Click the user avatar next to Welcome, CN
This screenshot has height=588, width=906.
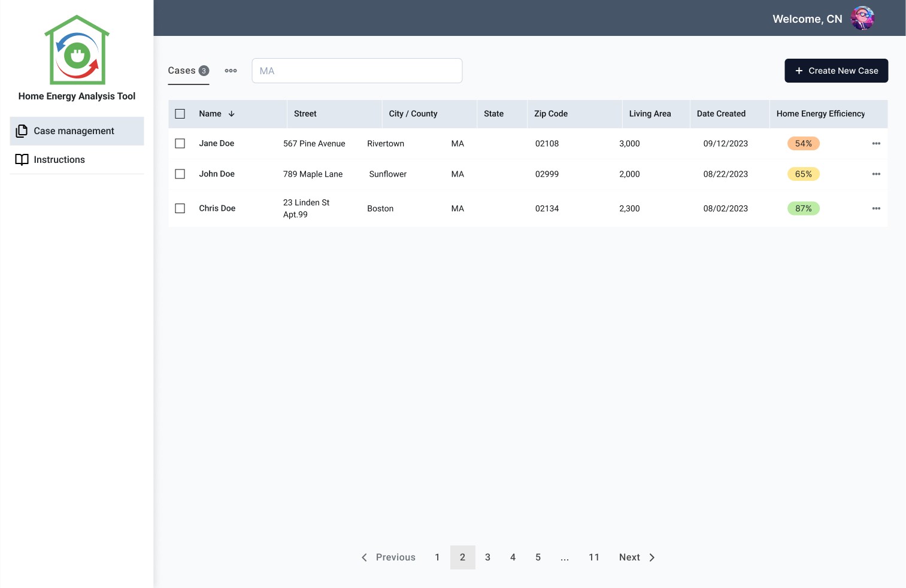coord(862,18)
